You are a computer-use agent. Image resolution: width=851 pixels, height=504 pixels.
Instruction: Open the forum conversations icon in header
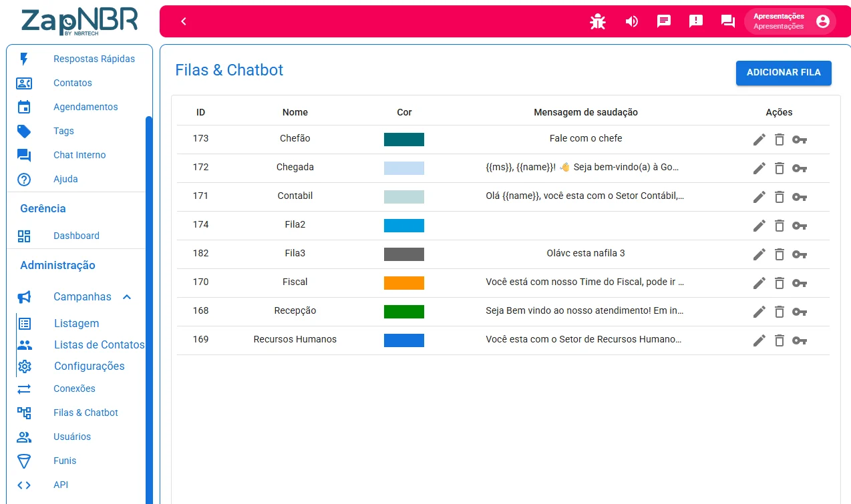click(728, 21)
